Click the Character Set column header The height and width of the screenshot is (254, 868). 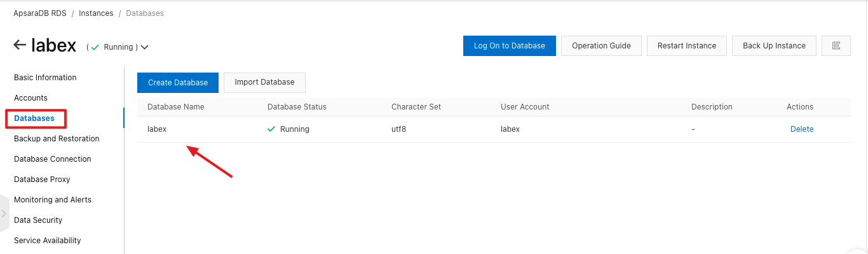click(x=416, y=107)
